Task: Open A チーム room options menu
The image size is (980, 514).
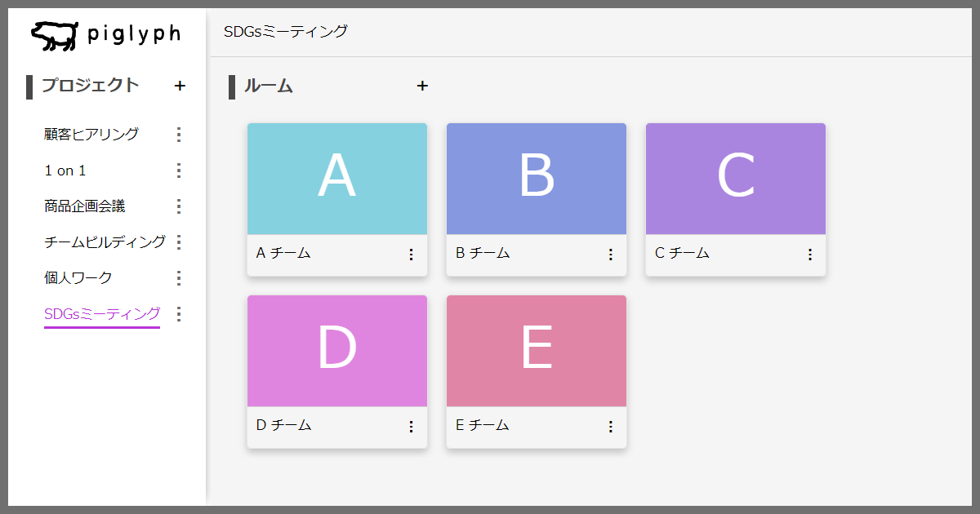Action: [411, 255]
